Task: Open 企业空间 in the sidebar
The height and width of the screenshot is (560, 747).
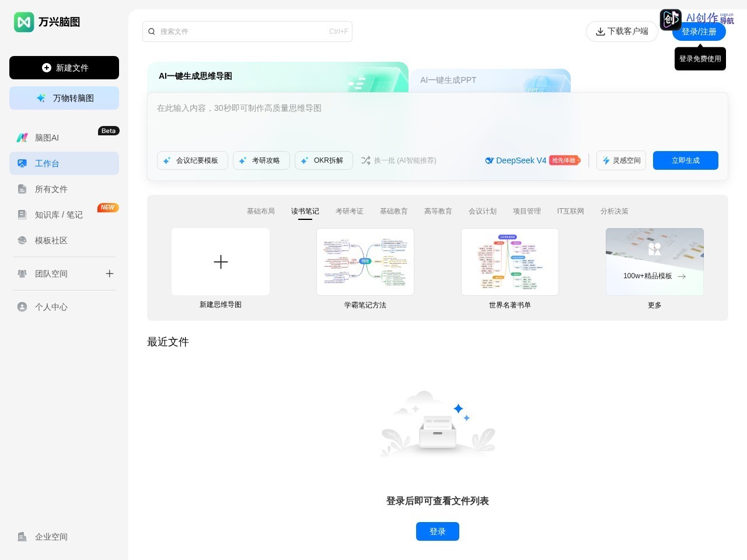Action: (64, 537)
